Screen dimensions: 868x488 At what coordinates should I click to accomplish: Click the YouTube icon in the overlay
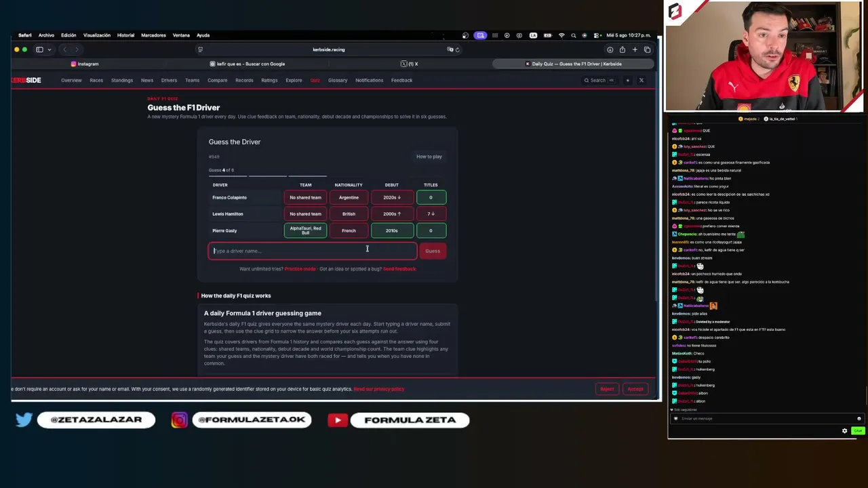[338, 420]
